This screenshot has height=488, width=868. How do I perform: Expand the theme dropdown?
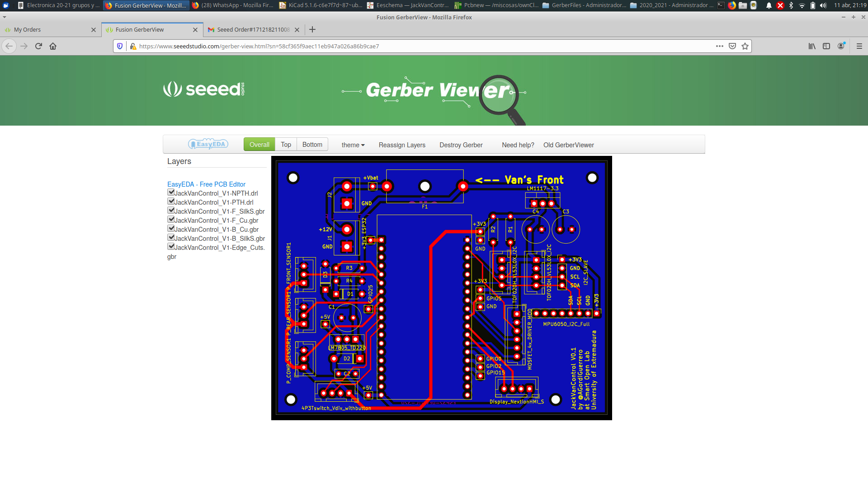click(x=353, y=145)
